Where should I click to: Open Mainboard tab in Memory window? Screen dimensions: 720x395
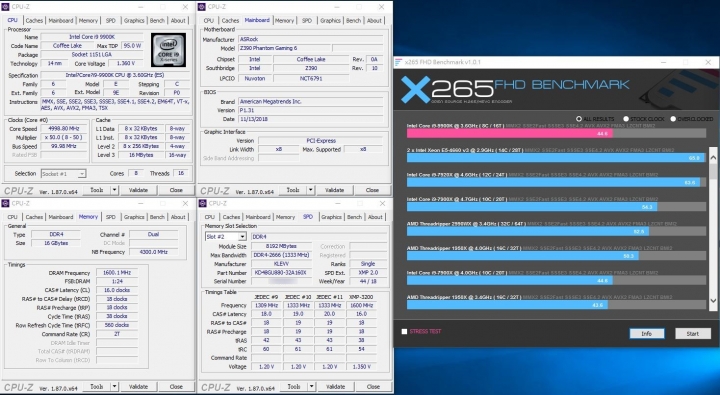pos(61,217)
